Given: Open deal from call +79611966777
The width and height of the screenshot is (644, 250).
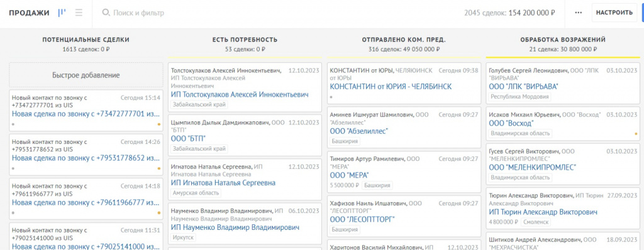Looking at the screenshot, I should pos(86,202).
